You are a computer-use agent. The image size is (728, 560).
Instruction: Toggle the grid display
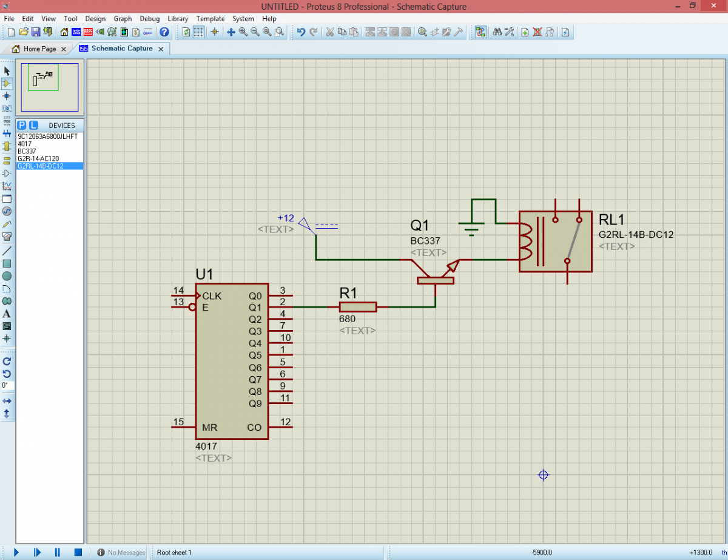[x=198, y=32]
